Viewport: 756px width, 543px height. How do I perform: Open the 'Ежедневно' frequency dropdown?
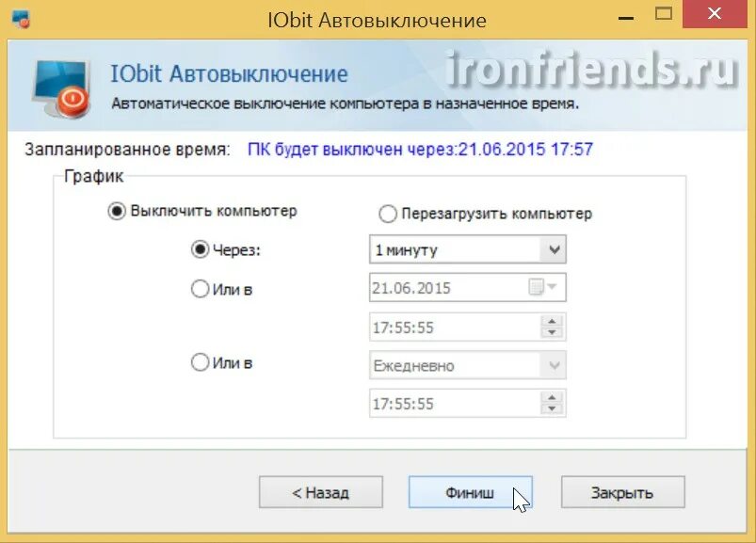point(554,365)
